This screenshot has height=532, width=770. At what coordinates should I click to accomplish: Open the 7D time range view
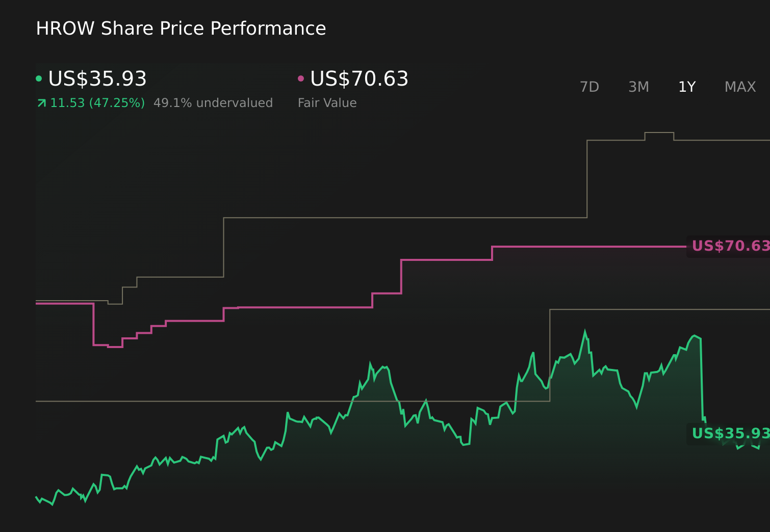pyautogui.click(x=590, y=87)
